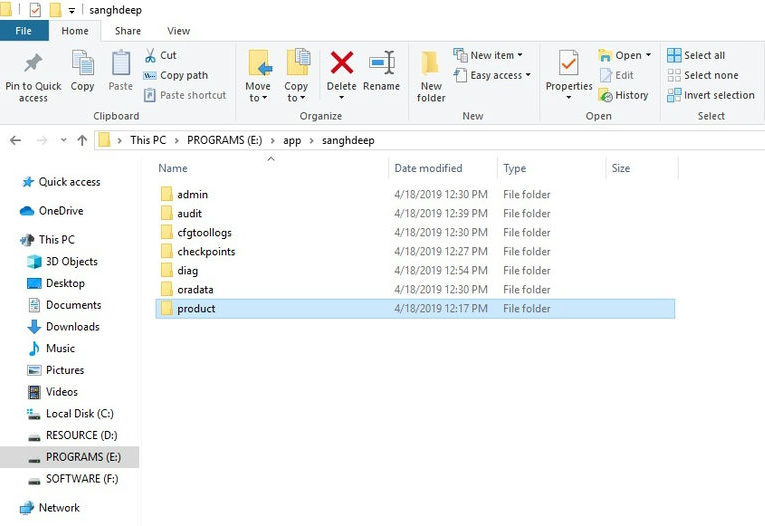Go back with the left arrow

[x=16, y=141]
